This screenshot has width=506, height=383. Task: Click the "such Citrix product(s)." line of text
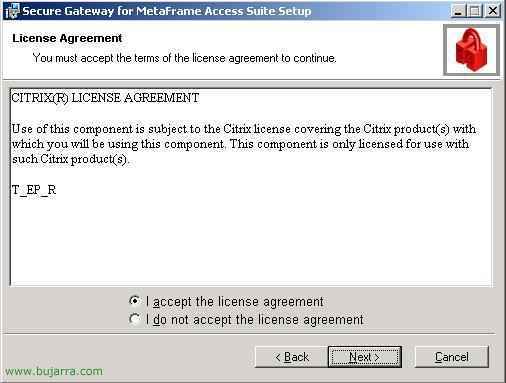[x=70, y=159]
